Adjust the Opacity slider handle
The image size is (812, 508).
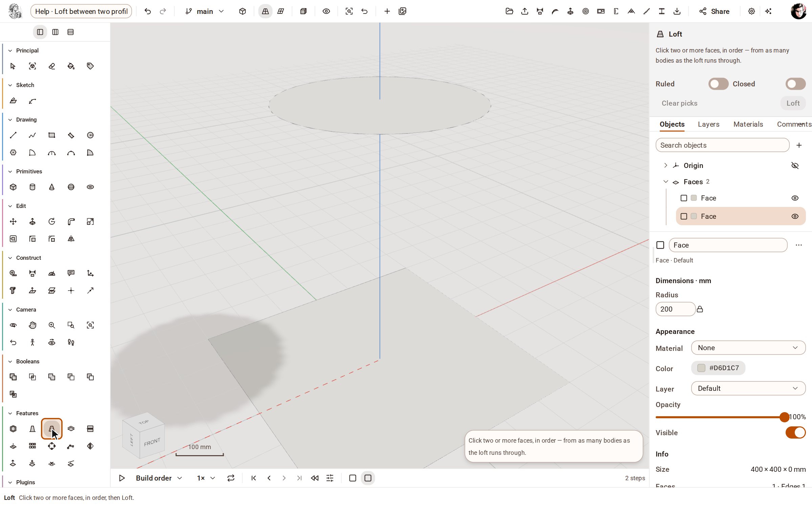click(x=784, y=417)
